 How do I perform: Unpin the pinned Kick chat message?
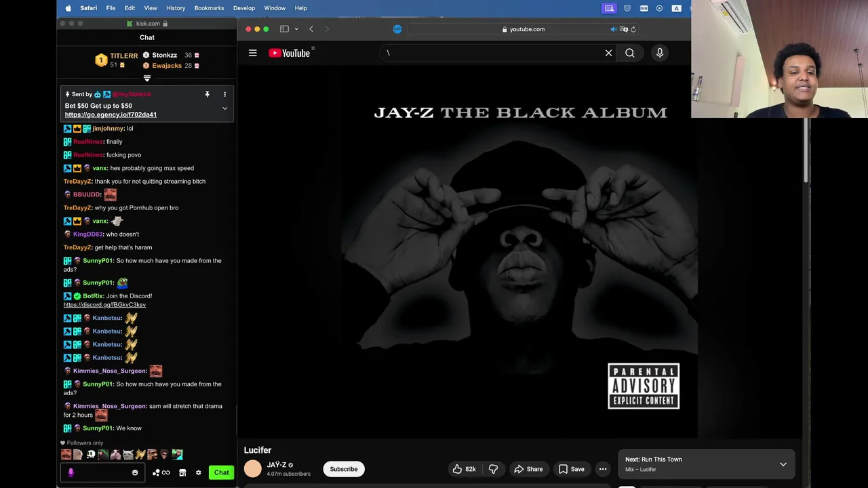coord(207,94)
